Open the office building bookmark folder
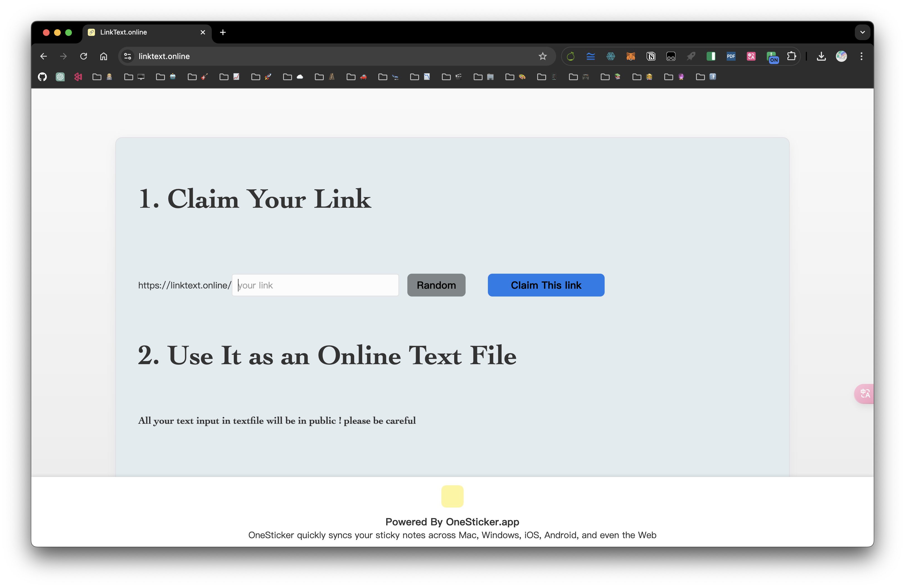 click(x=484, y=77)
